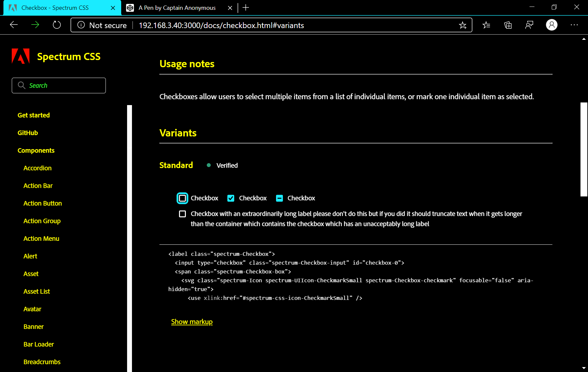The height and width of the screenshot is (372, 588).
Task: Open the Bar Loader component page
Action: 39,344
